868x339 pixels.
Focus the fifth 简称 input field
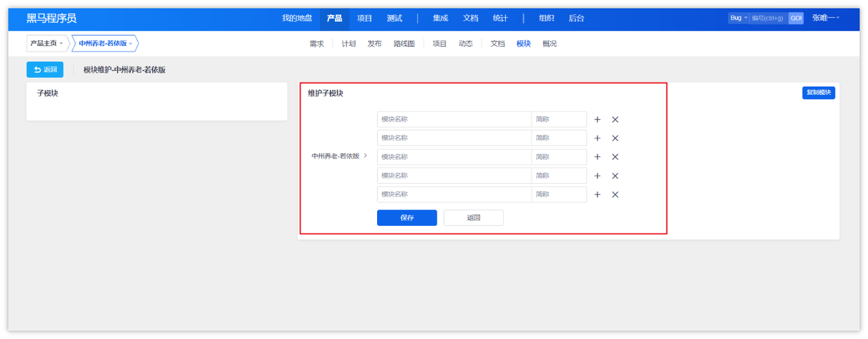coord(559,195)
